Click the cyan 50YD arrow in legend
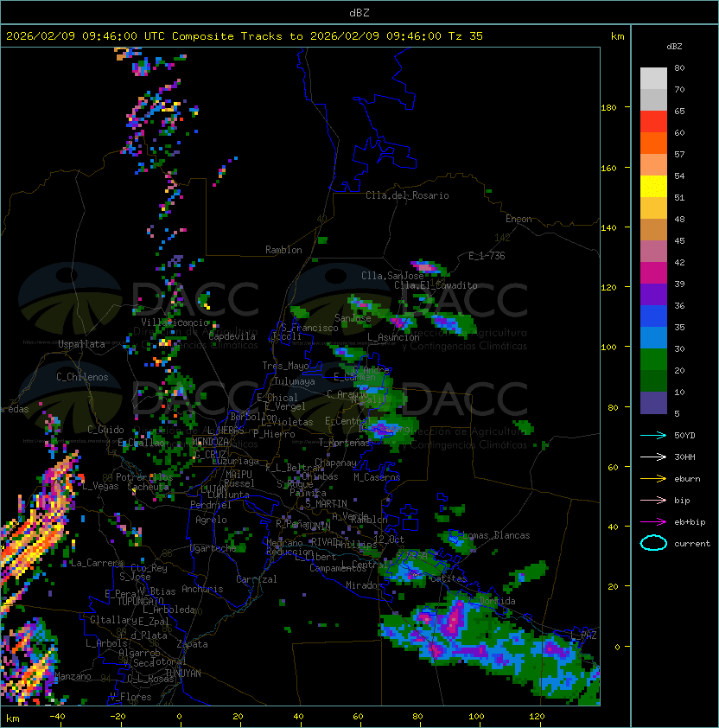The width and height of the screenshot is (719, 728). (653, 435)
